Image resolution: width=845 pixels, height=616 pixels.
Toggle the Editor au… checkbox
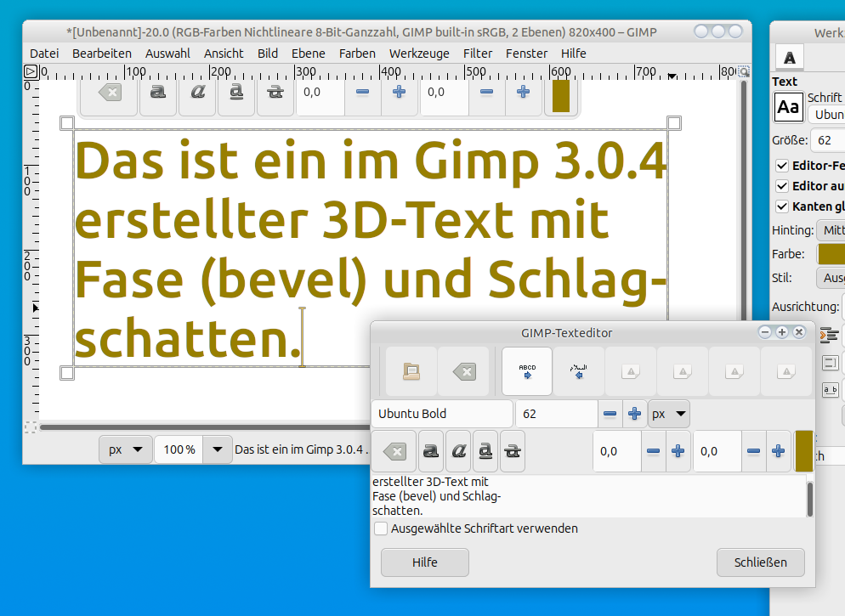782,186
